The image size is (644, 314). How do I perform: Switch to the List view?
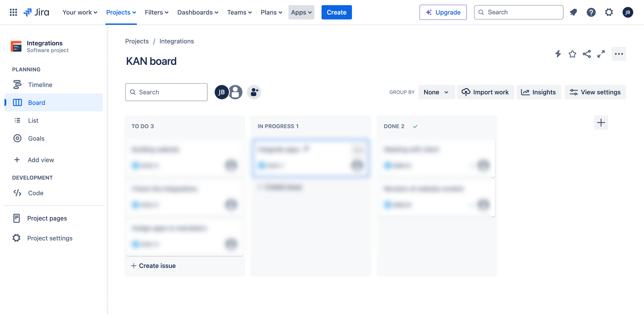pos(33,121)
